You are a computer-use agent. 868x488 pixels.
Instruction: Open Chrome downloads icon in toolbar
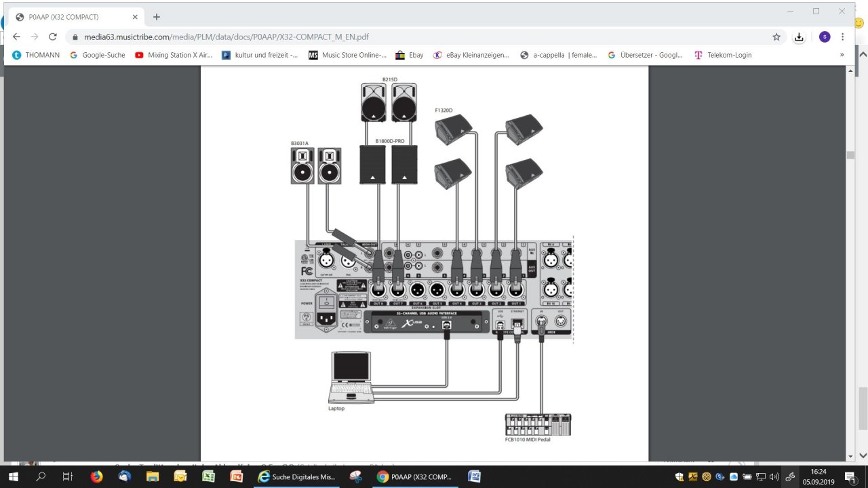tap(800, 37)
